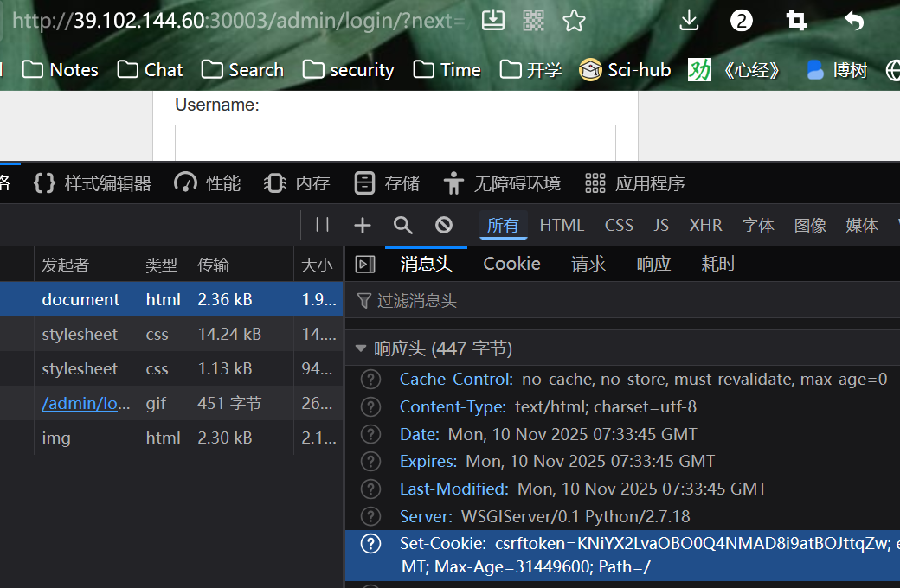Click the screenshot crop tool icon
The image size is (900, 588).
tap(796, 21)
